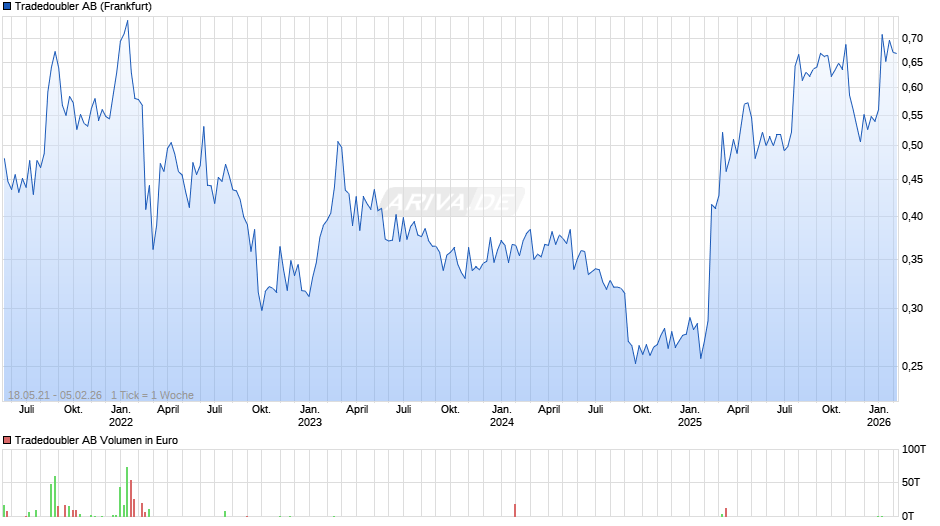The width and height of the screenshot is (940, 526).
Task: Click the 0,50 price axis label
Action: pyautogui.click(x=912, y=145)
